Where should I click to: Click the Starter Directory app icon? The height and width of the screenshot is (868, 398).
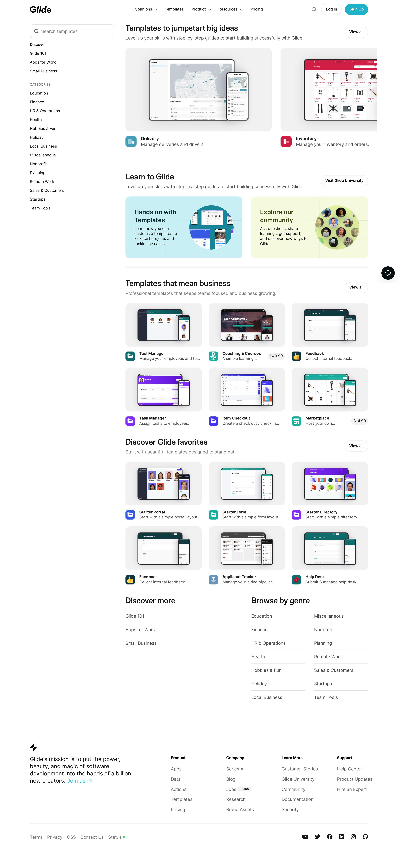296,515
